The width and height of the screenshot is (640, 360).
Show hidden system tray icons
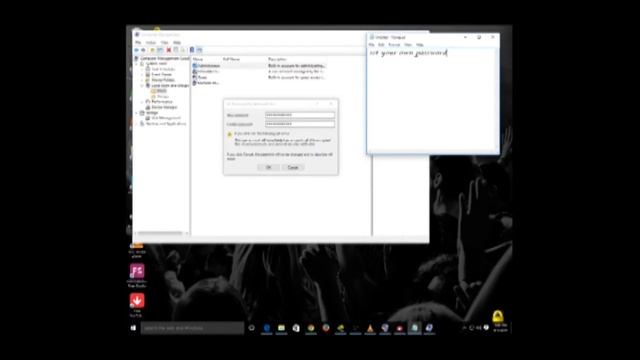tap(464, 328)
